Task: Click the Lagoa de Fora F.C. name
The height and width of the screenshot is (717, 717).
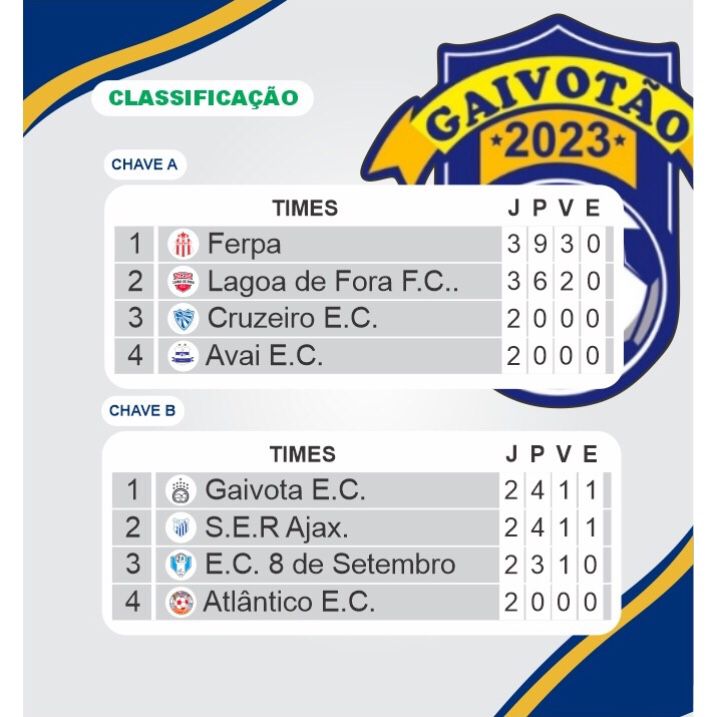Action: (x=332, y=282)
